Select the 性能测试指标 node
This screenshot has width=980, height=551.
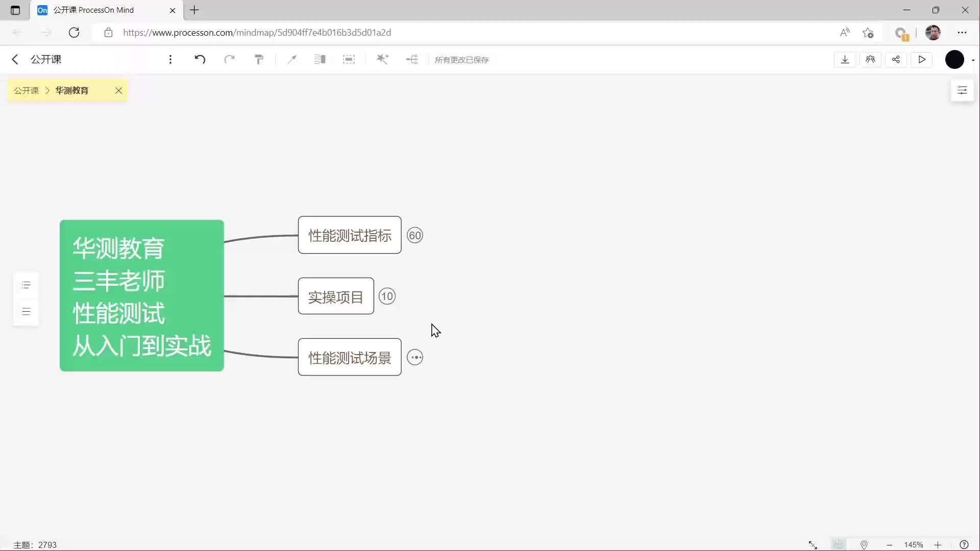click(350, 235)
